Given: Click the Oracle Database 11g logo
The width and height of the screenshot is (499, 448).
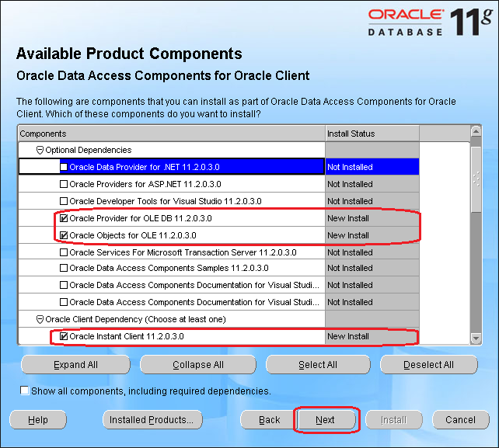Looking at the screenshot, I should [431, 22].
